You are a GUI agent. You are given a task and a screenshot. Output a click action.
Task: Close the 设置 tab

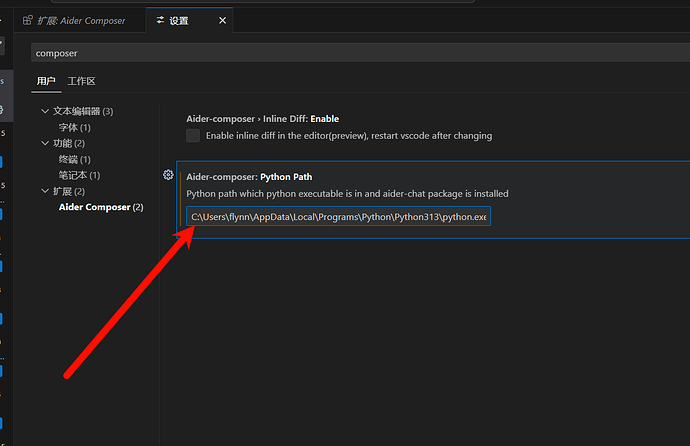(223, 20)
